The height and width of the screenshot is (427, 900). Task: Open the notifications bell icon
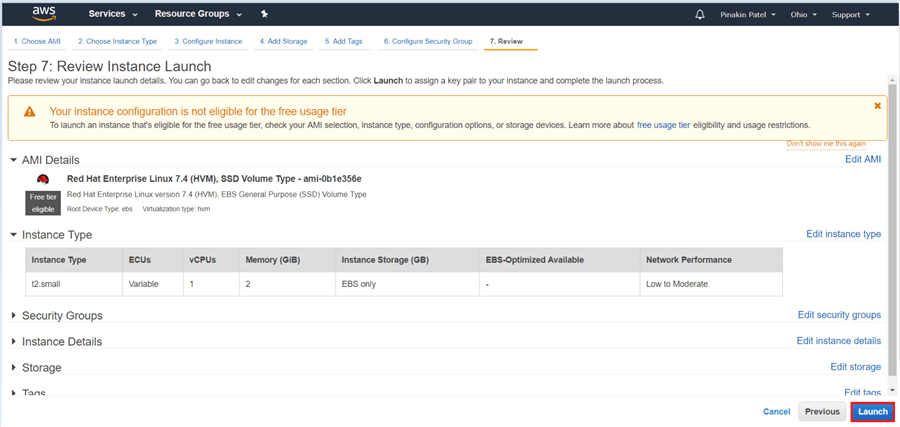coord(700,14)
